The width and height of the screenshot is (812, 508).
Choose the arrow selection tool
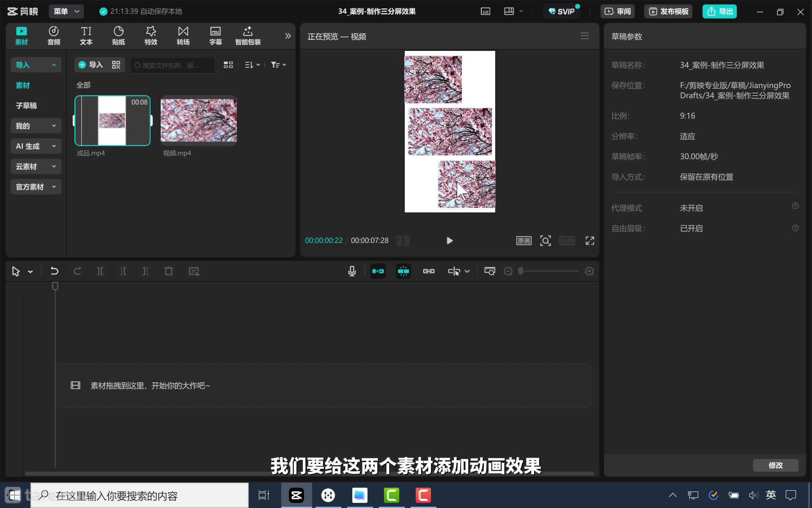[16, 271]
